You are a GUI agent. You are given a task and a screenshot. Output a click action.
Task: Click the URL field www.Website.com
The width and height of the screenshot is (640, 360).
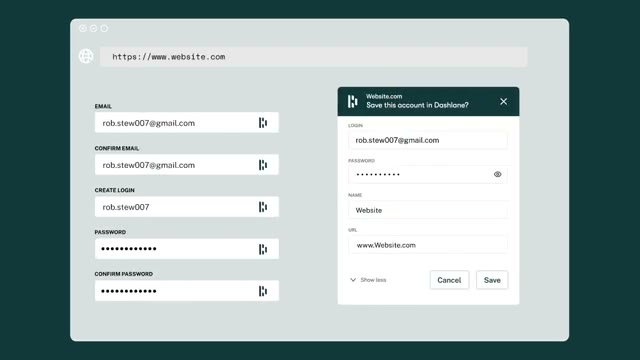[428, 245]
